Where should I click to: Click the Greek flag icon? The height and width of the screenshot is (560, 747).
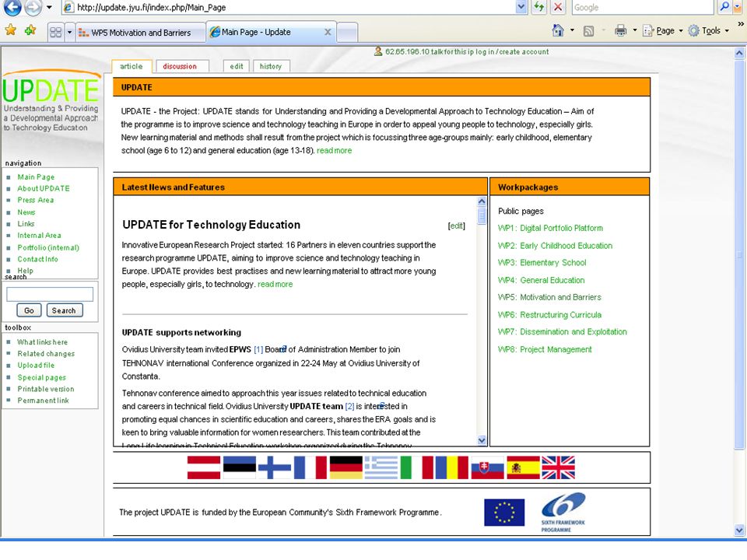(x=381, y=467)
